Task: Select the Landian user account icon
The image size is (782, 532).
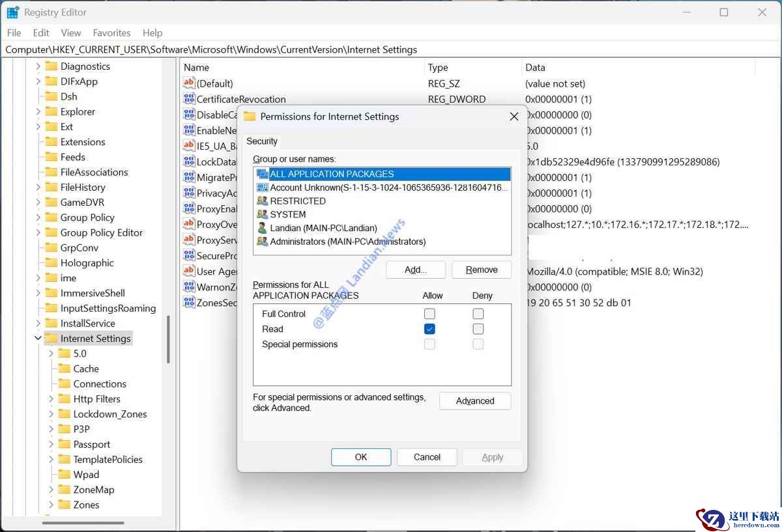Action: [x=263, y=228]
